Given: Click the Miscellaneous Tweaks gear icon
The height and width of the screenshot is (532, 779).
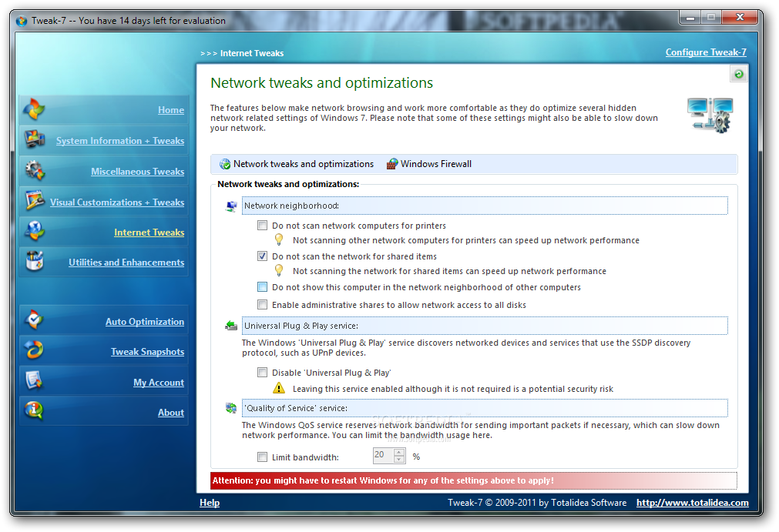Looking at the screenshot, I should 34,170.
